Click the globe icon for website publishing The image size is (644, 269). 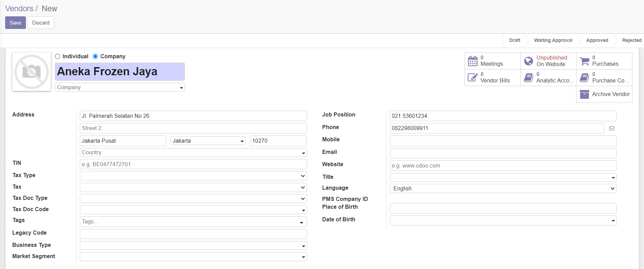pyautogui.click(x=528, y=61)
